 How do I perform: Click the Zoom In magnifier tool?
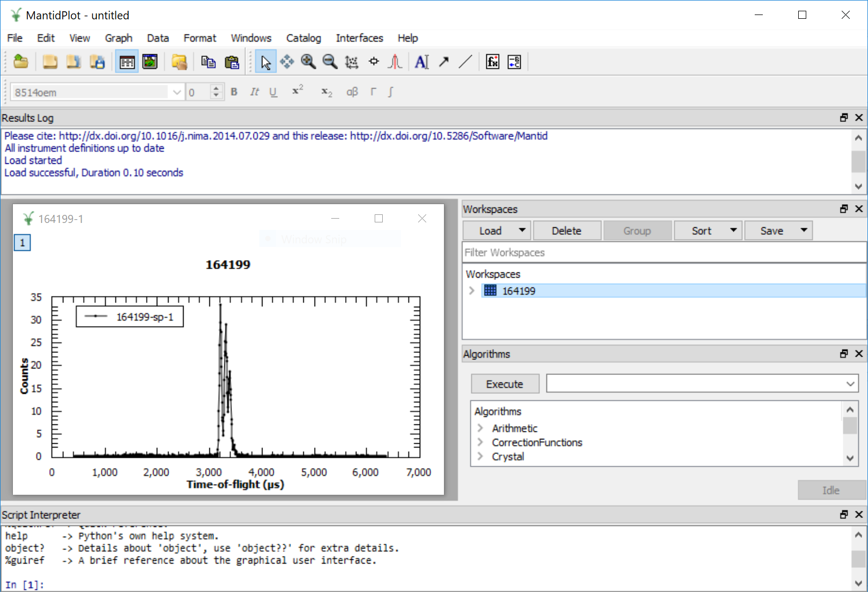[308, 62]
